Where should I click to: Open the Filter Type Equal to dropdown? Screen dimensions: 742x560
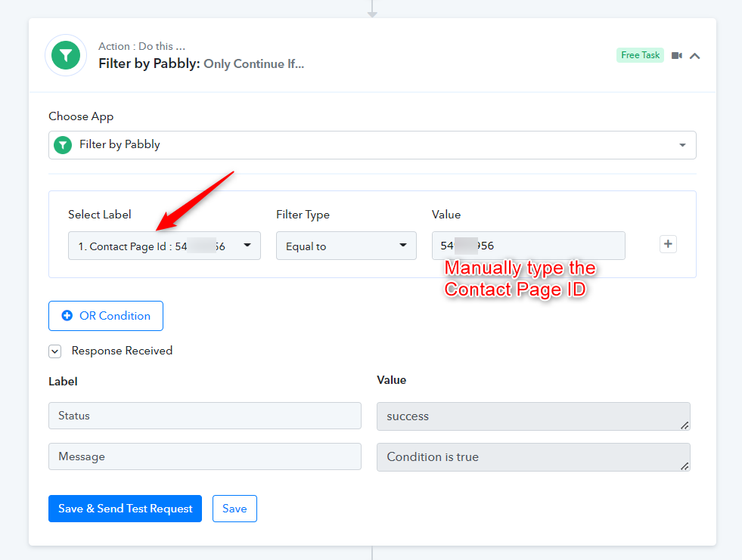click(346, 246)
